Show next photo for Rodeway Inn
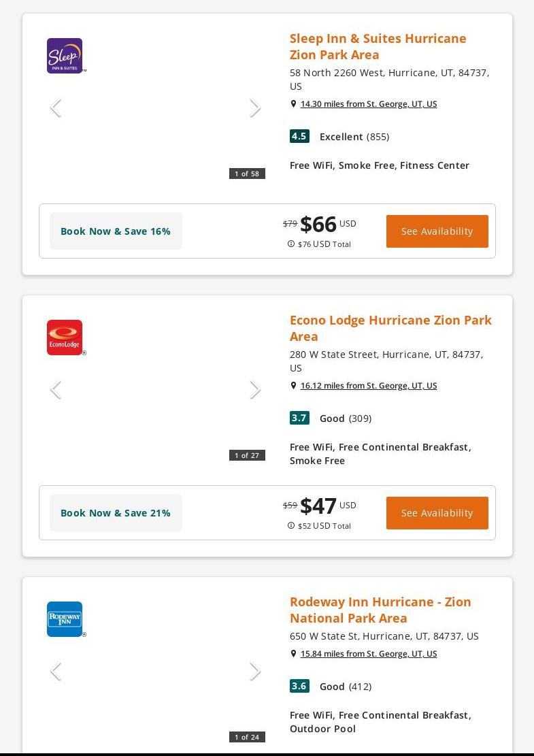Image resolution: width=534 pixels, height=756 pixels. click(x=255, y=672)
